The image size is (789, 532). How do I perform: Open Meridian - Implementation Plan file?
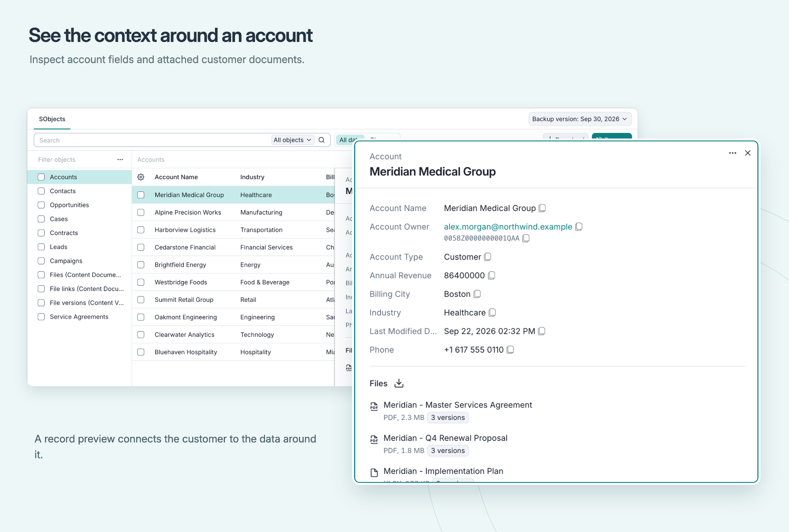point(443,471)
